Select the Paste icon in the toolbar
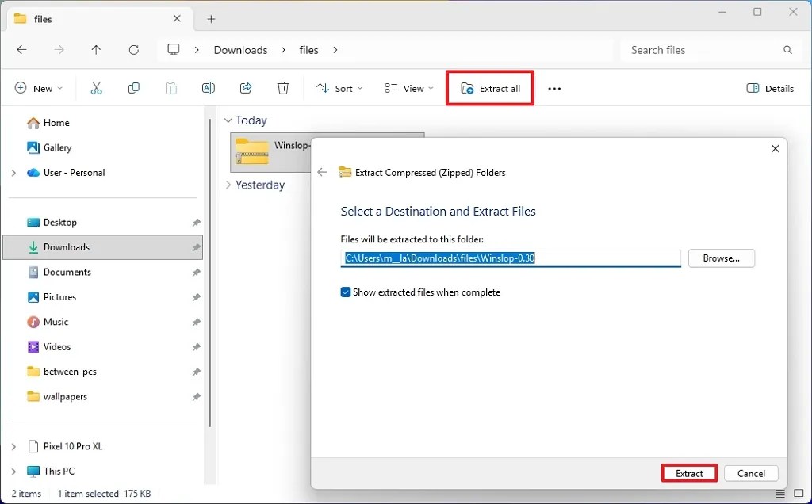 pyautogui.click(x=170, y=88)
